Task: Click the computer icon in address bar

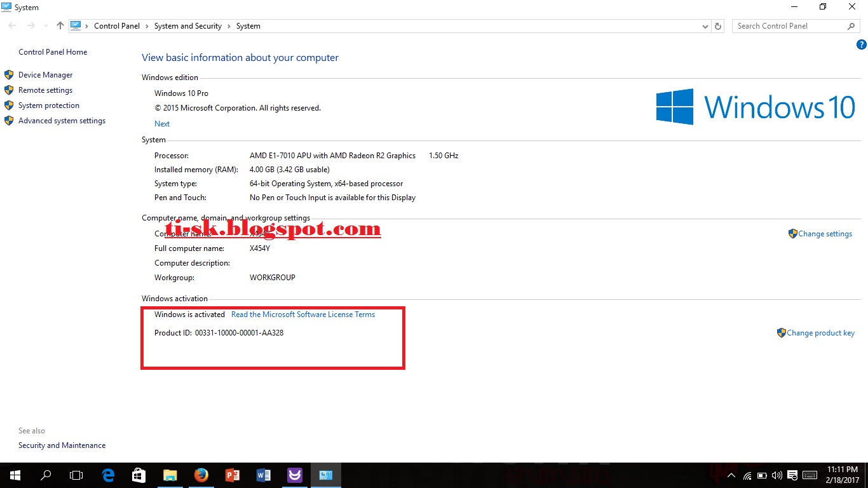Action: click(76, 26)
